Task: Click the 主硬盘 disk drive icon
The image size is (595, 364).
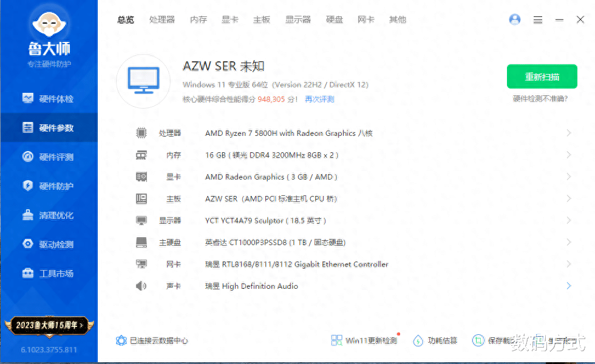Action: [141, 242]
